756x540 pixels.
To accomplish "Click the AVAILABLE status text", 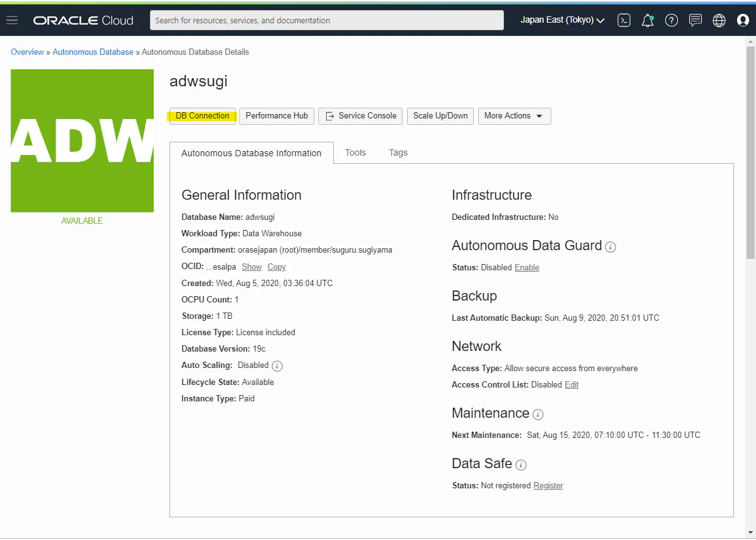I will pos(82,221).
